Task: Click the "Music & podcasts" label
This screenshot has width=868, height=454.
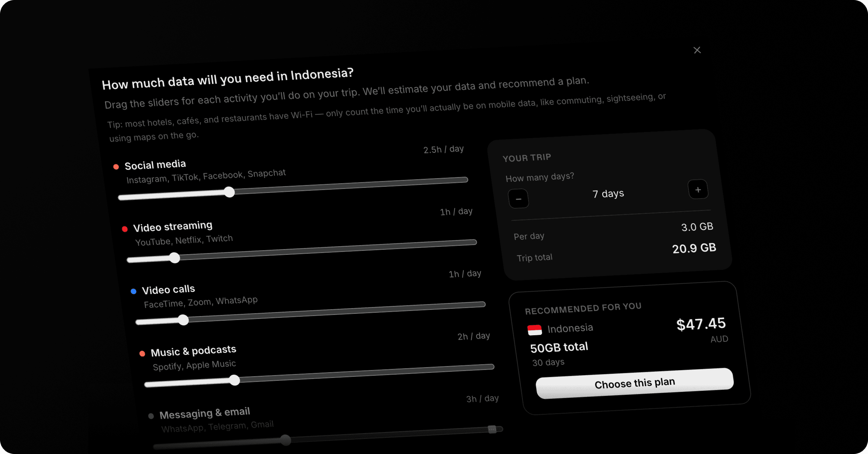Action: (193, 351)
